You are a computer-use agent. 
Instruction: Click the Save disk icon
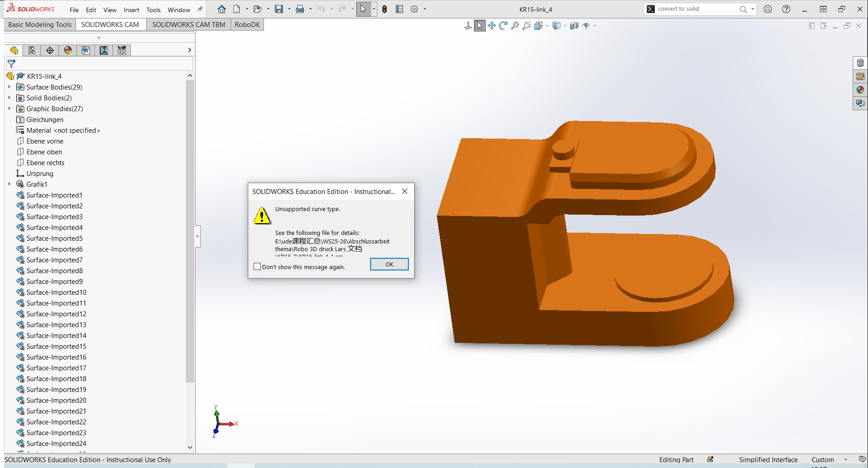279,9
